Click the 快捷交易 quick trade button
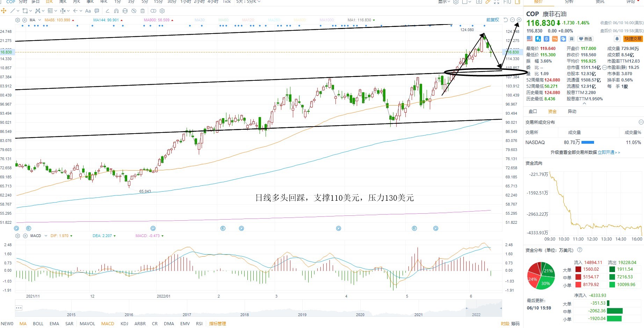Viewport: 644px width, 328px height. click(x=633, y=39)
